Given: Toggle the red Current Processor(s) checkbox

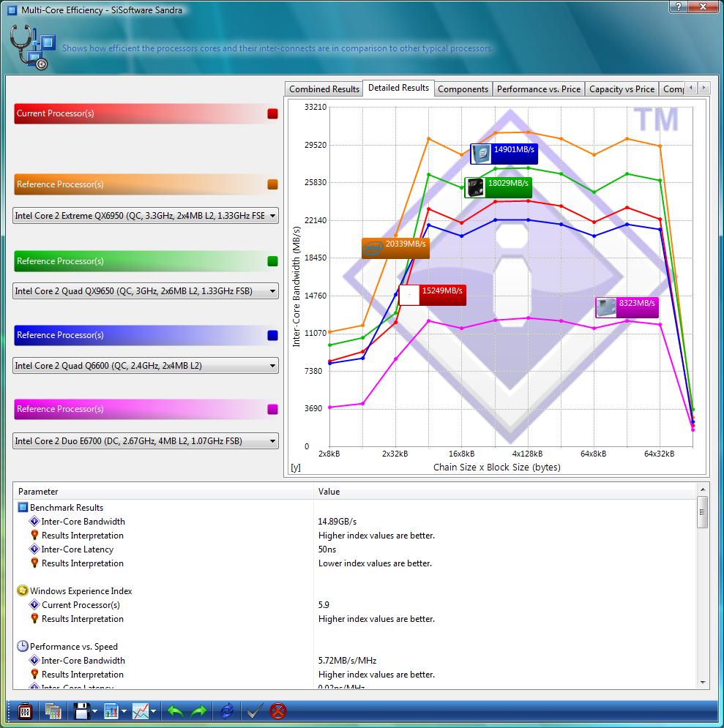Looking at the screenshot, I should (x=272, y=113).
